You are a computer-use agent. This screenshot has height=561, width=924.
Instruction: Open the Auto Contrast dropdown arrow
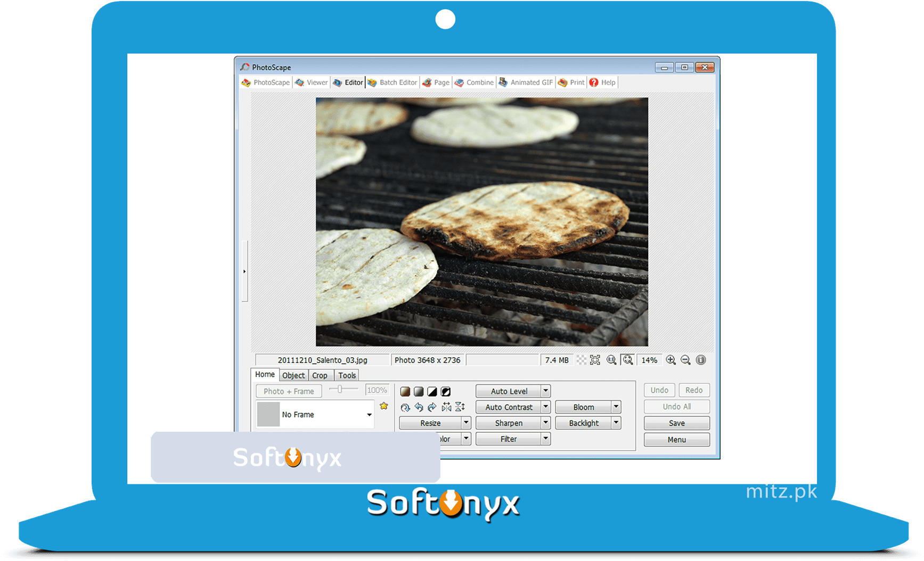tap(546, 407)
